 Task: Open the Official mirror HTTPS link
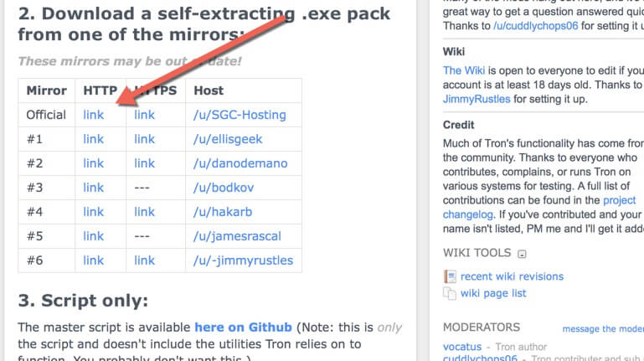144,115
